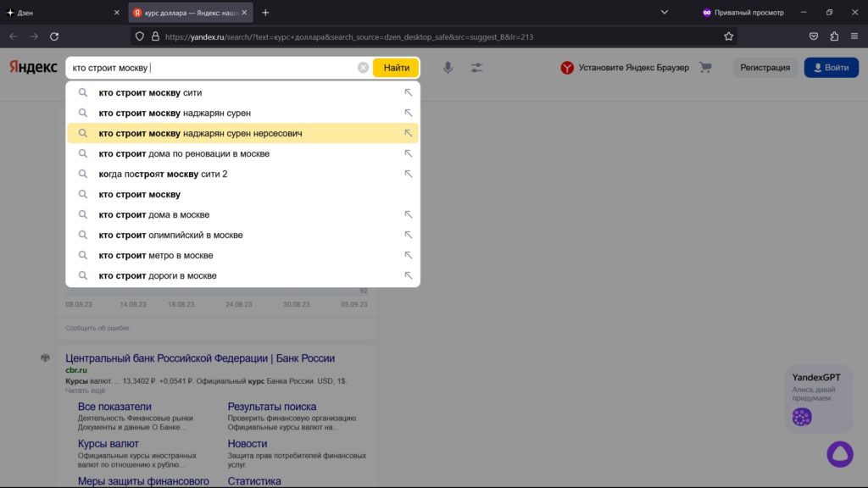This screenshot has height=488, width=868.
Task: Click the yellow Найти search button
Action: 397,68
